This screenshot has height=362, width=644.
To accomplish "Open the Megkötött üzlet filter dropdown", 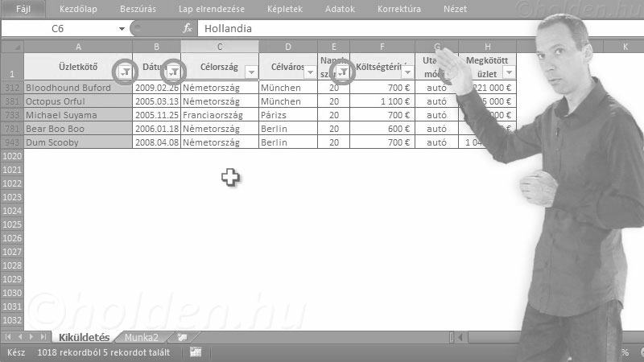I will [509, 72].
